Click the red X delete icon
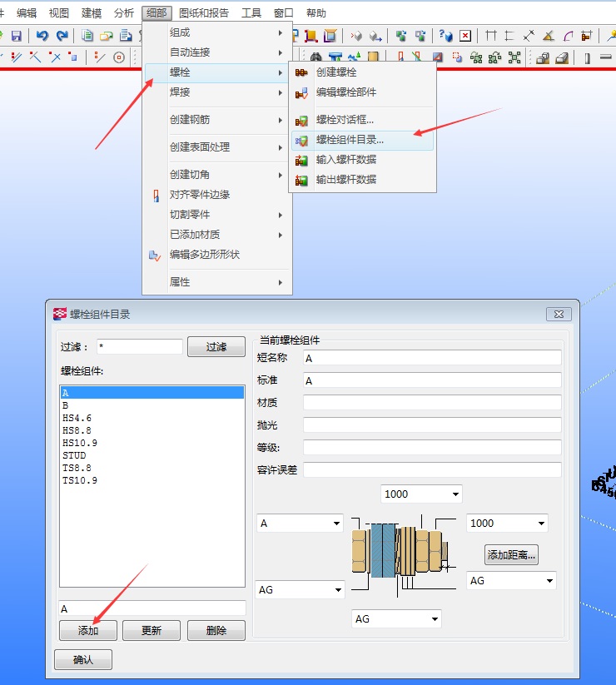616x685 pixels. tap(465, 36)
